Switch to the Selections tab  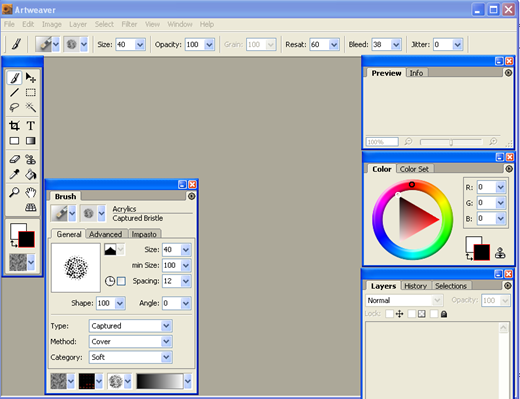pos(451,286)
